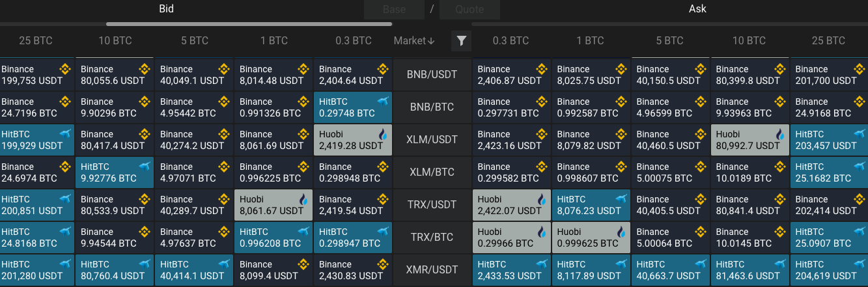
Task: Focus the Base currency input field
Action: (394, 9)
